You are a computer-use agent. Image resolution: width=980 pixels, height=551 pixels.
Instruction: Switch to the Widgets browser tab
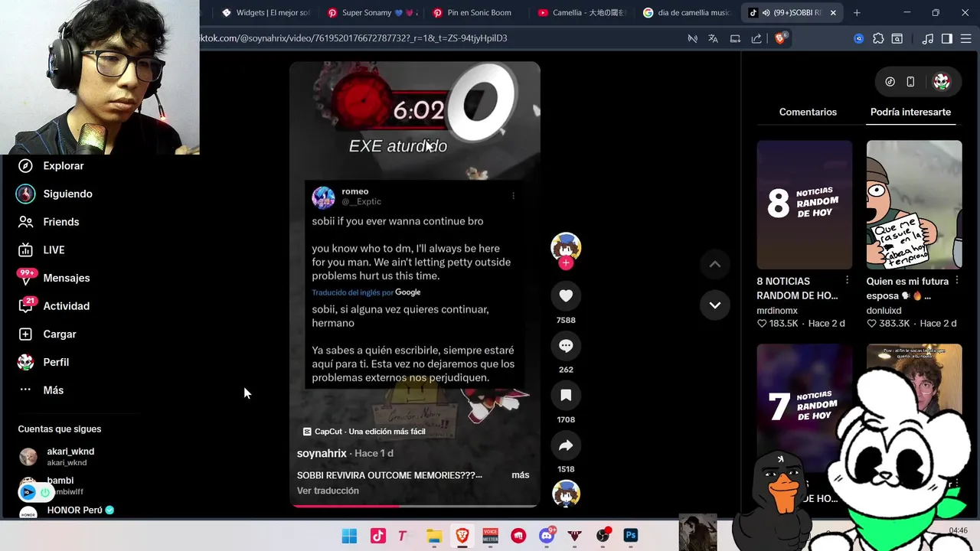(266, 13)
